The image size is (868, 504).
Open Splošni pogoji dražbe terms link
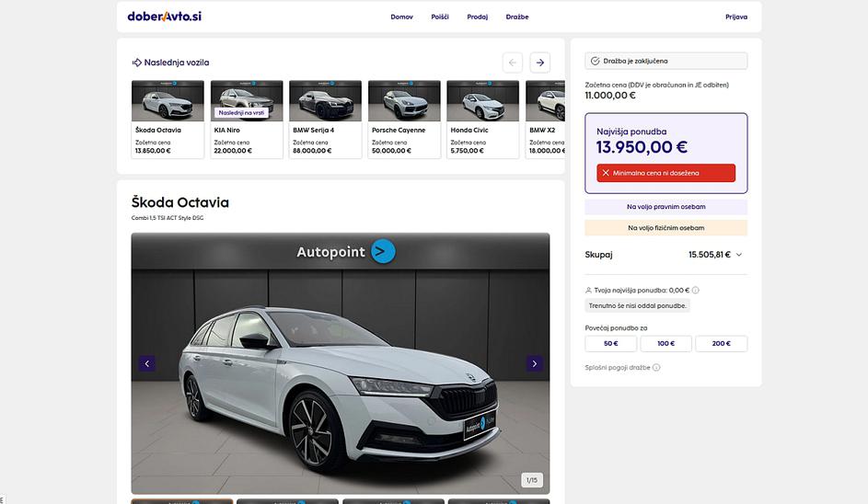click(x=618, y=367)
